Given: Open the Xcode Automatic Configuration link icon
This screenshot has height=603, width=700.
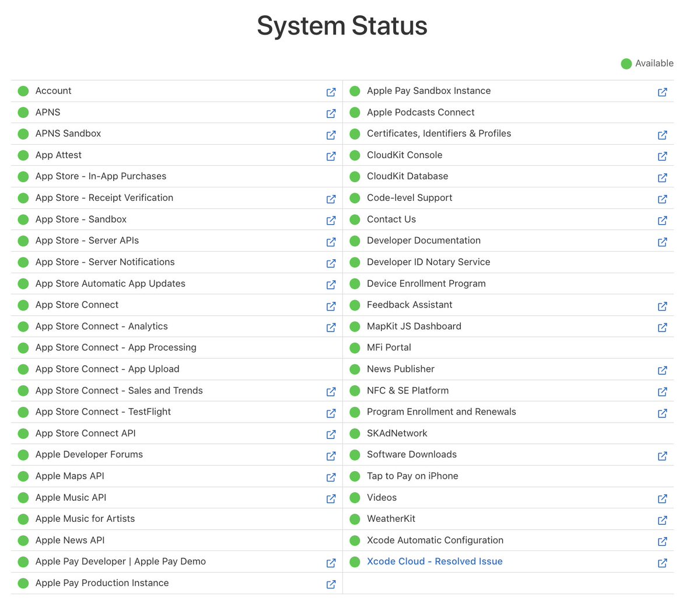Looking at the screenshot, I should (662, 541).
